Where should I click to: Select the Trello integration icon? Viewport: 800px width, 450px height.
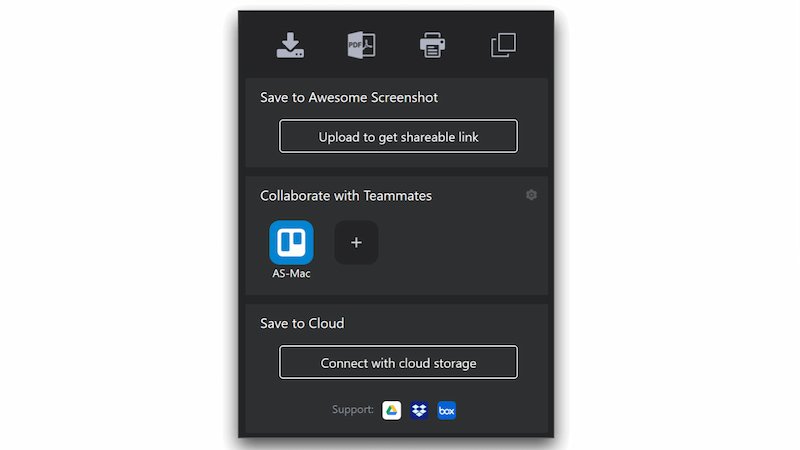(x=291, y=242)
